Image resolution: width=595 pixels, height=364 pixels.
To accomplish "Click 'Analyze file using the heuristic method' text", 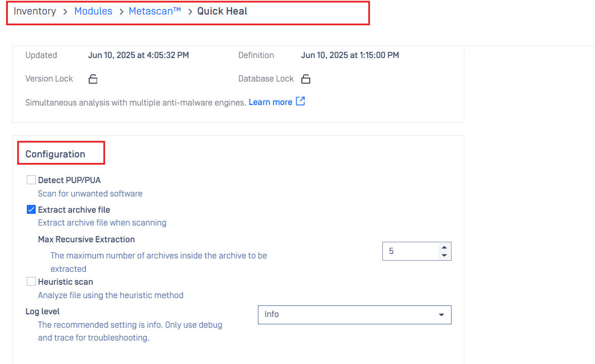I will [x=111, y=295].
